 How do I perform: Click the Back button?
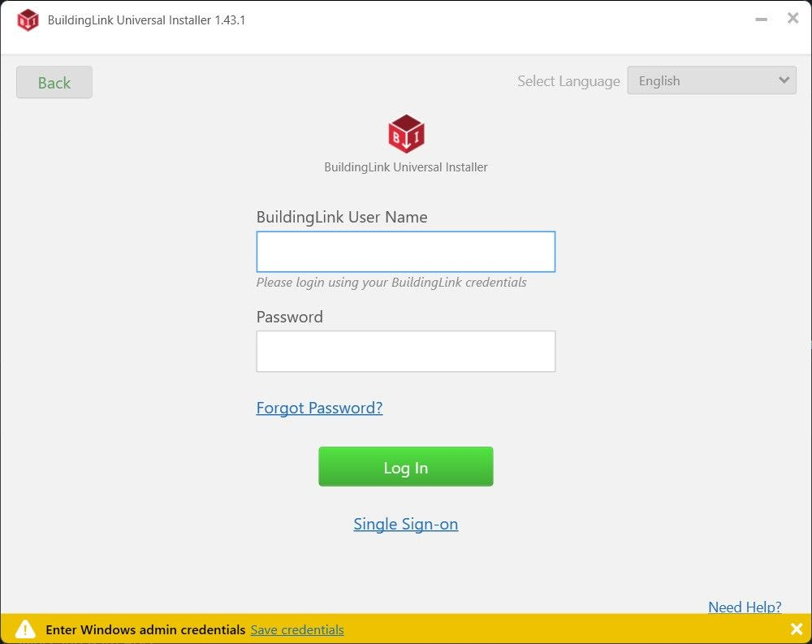[54, 82]
